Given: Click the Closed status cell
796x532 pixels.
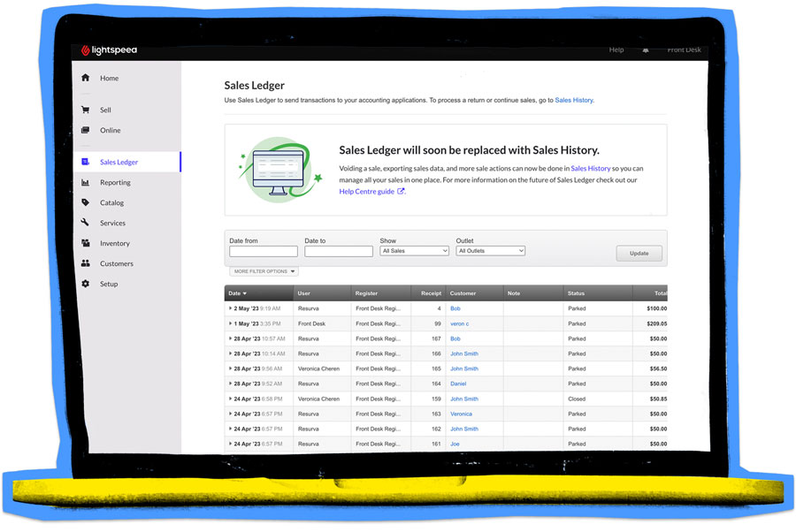Looking at the screenshot, I should point(577,399).
